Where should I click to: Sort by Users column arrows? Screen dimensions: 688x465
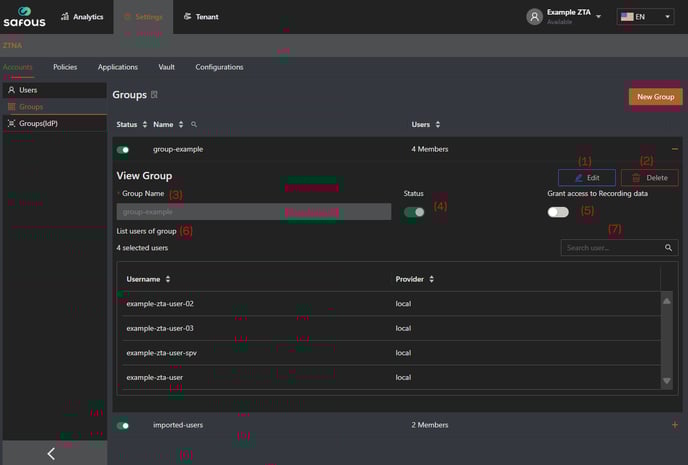click(437, 125)
